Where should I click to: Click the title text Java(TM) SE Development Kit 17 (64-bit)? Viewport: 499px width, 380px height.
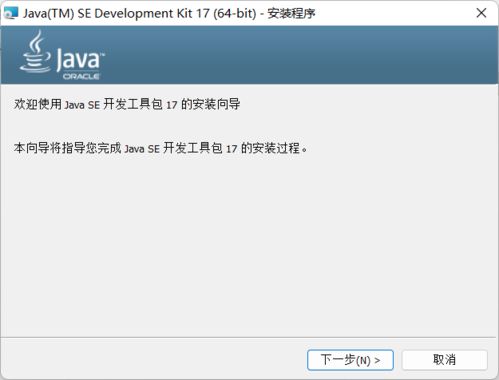pyautogui.click(x=140, y=13)
